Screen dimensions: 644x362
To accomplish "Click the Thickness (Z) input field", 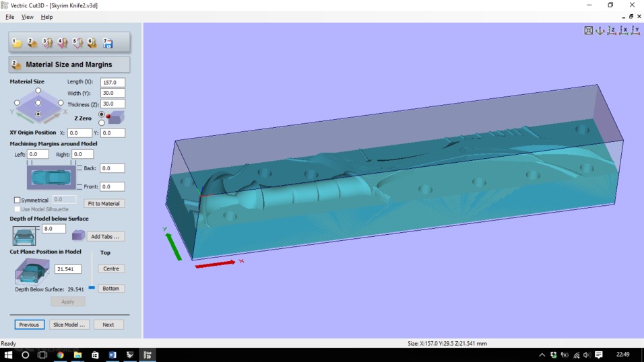I will pyautogui.click(x=112, y=104).
